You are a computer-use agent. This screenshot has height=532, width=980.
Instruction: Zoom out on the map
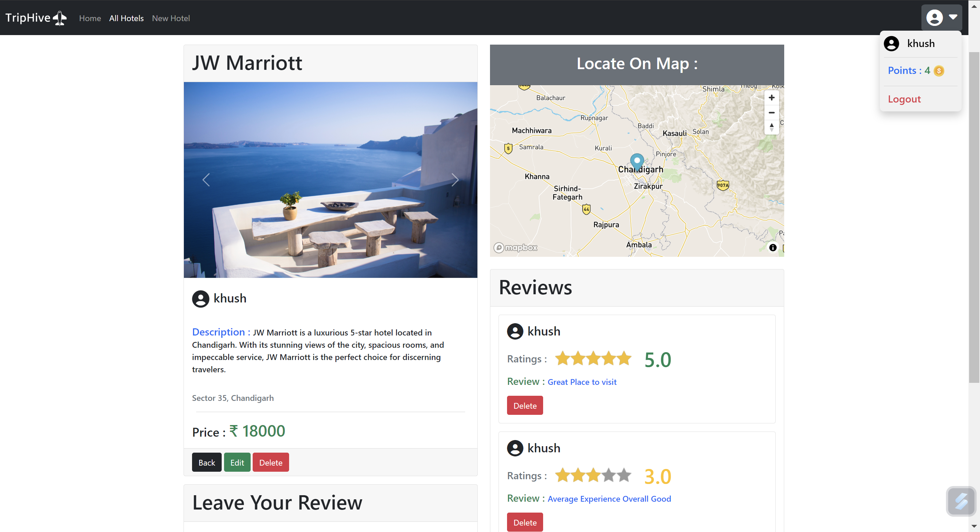(771, 113)
